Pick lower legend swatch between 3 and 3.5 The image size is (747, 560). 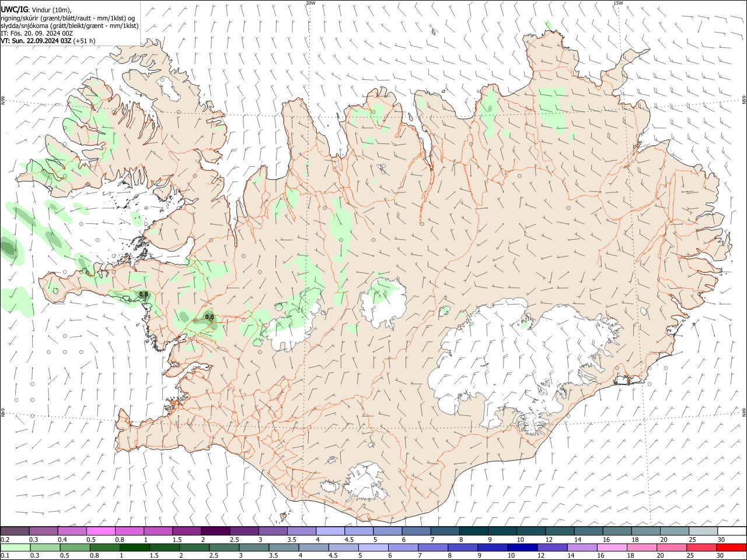coord(253,547)
